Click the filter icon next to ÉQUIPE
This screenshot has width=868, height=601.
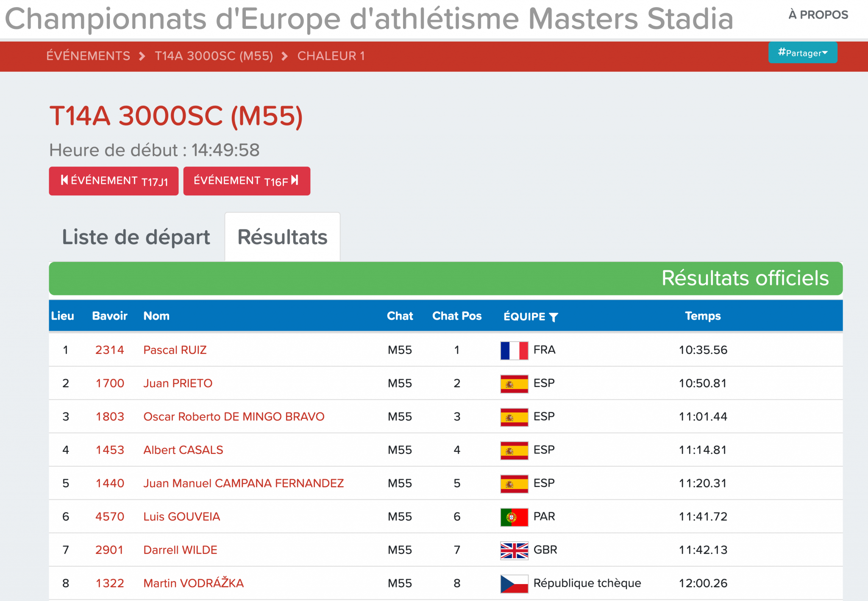click(x=554, y=317)
